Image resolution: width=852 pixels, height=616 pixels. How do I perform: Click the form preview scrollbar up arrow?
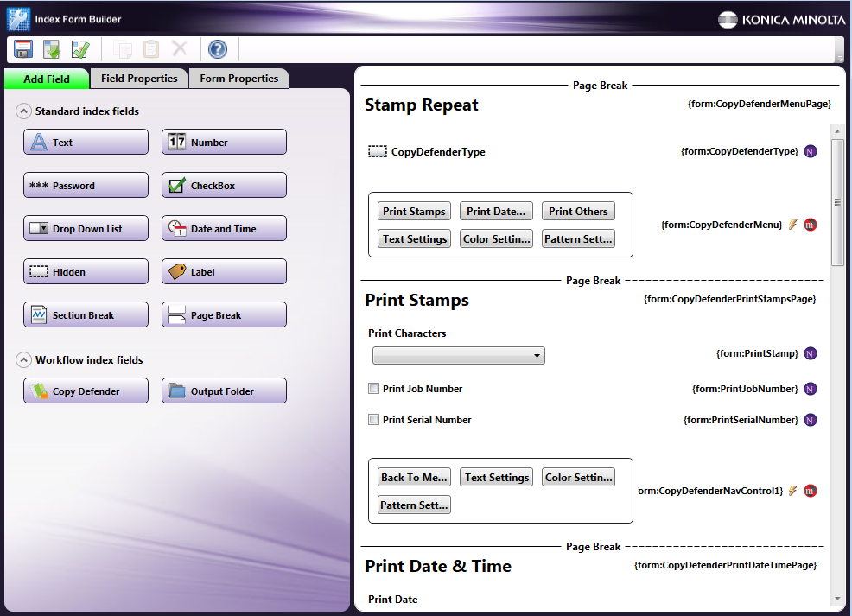coord(837,131)
